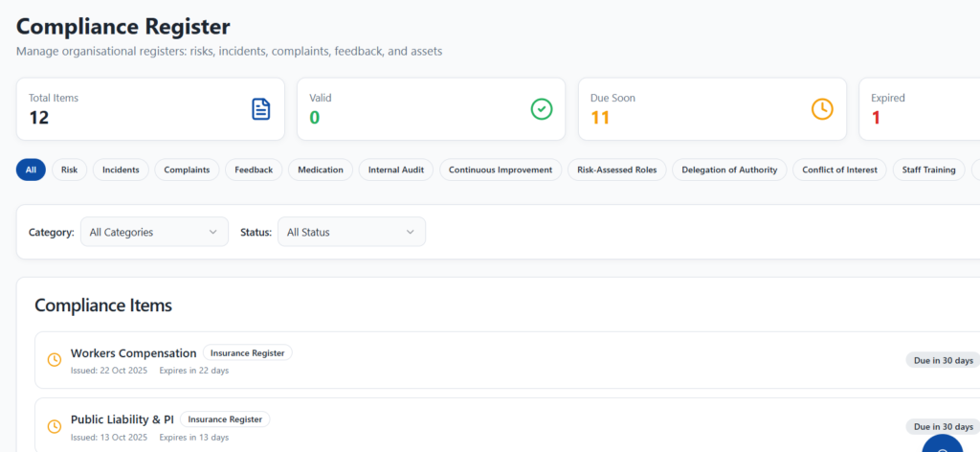Screen dimensions: 980x452
Task: Switch to the Risk-Assessed Roles tab
Action: pos(617,170)
